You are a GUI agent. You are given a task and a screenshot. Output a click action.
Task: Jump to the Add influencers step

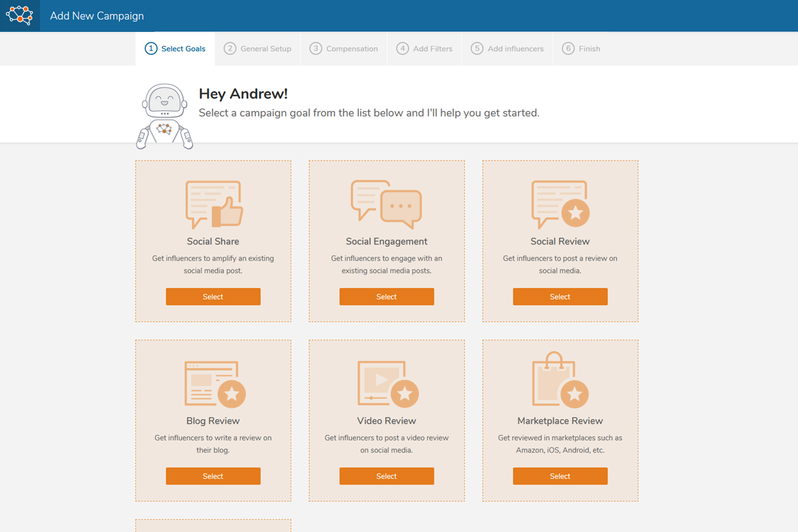click(x=507, y=49)
